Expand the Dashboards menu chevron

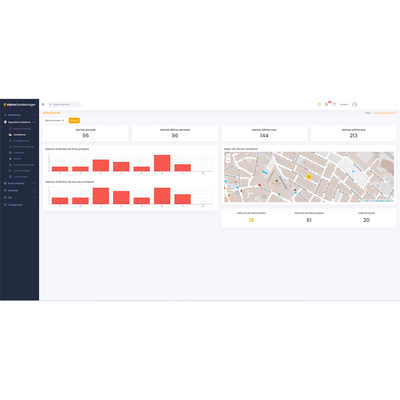tap(34, 115)
